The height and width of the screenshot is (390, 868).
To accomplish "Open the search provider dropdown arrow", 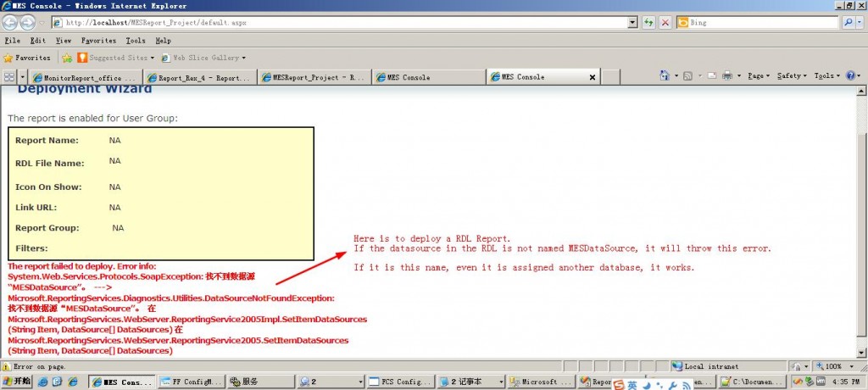I will (860, 23).
